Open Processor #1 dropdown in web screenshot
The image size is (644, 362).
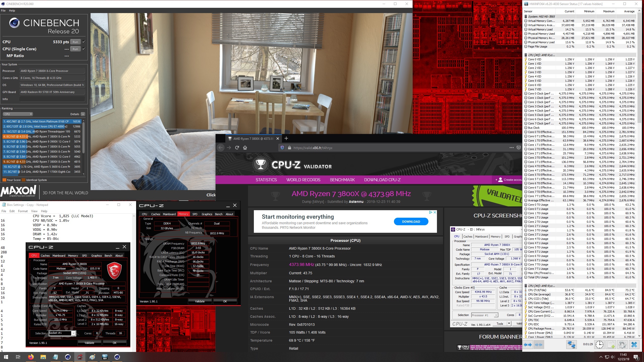(x=496, y=315)
